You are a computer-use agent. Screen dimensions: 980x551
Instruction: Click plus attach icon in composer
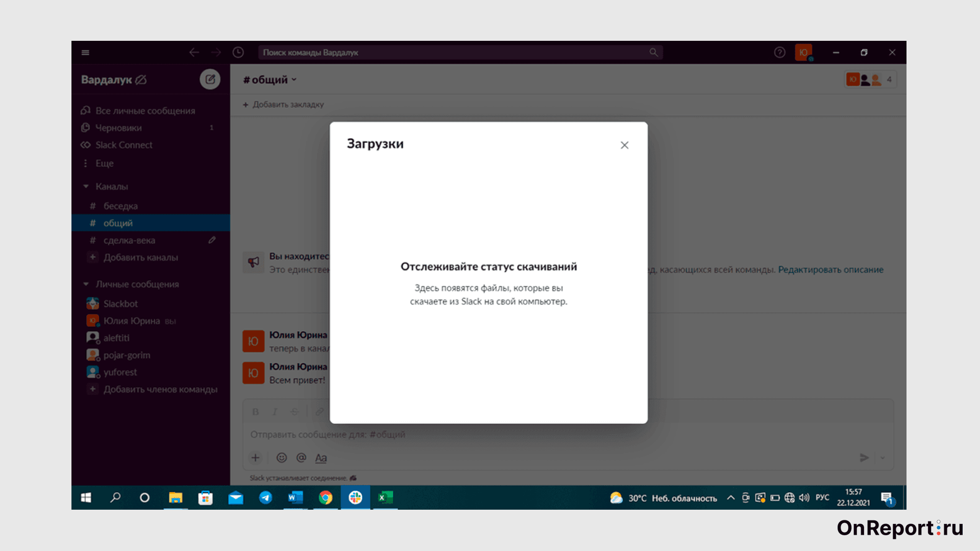coord(256,458)
